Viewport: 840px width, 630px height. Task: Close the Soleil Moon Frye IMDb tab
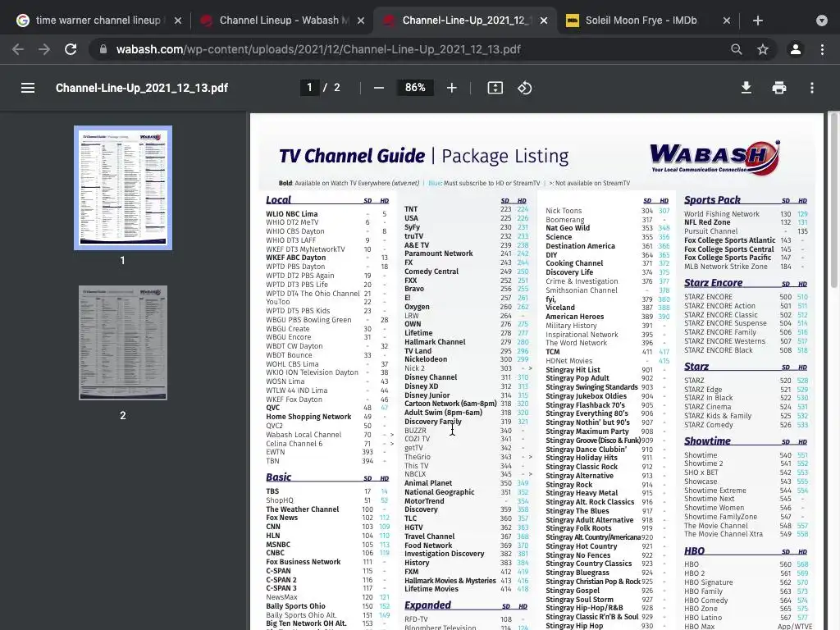[x=727, y=21]
